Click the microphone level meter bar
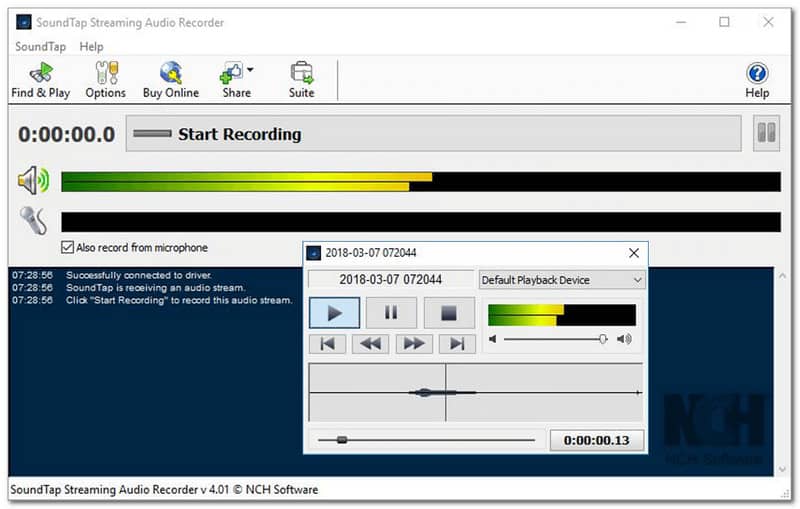 pos(421,222)
